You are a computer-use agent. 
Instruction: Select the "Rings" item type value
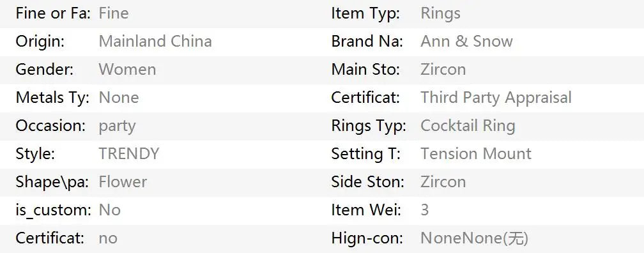tap(440, 13)
